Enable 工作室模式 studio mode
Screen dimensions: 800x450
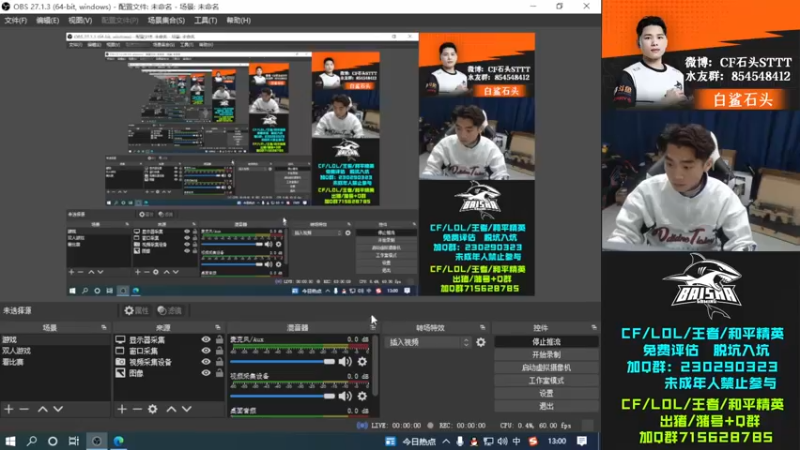[x=546, y=381]
